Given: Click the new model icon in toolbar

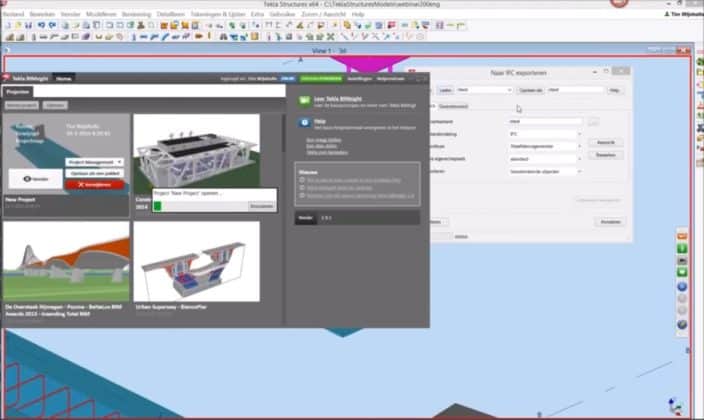Looking at the screenshot, I should 8,26.
